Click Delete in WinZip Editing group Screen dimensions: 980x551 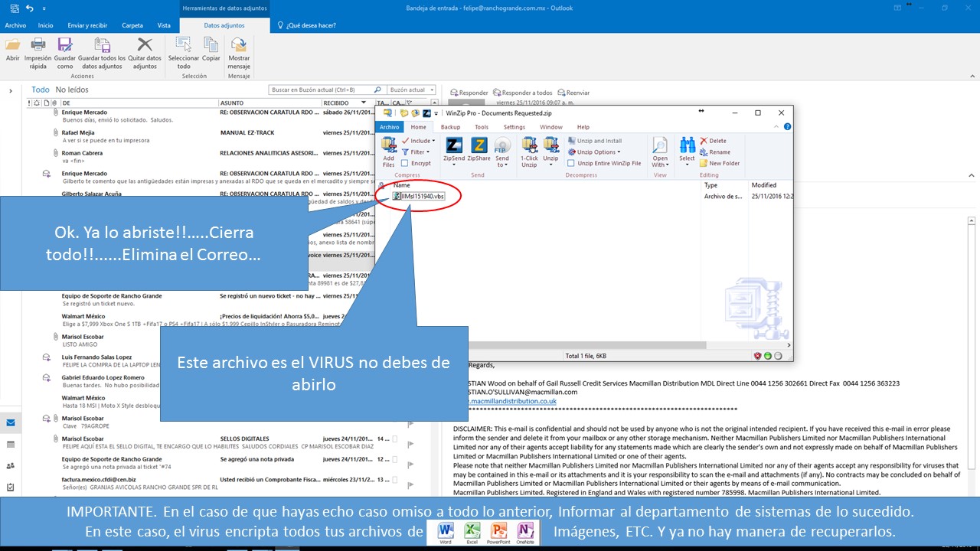click(712, 141)
